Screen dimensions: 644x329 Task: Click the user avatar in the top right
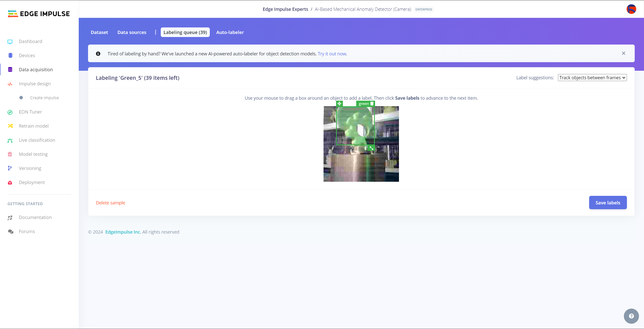(x=631, y=9)
